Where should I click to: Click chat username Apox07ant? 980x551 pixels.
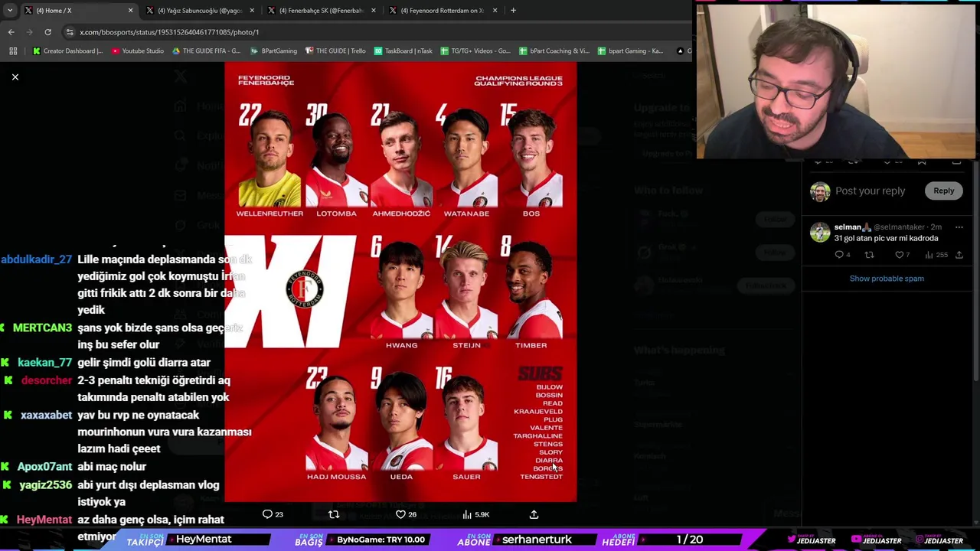pos(44,467)
